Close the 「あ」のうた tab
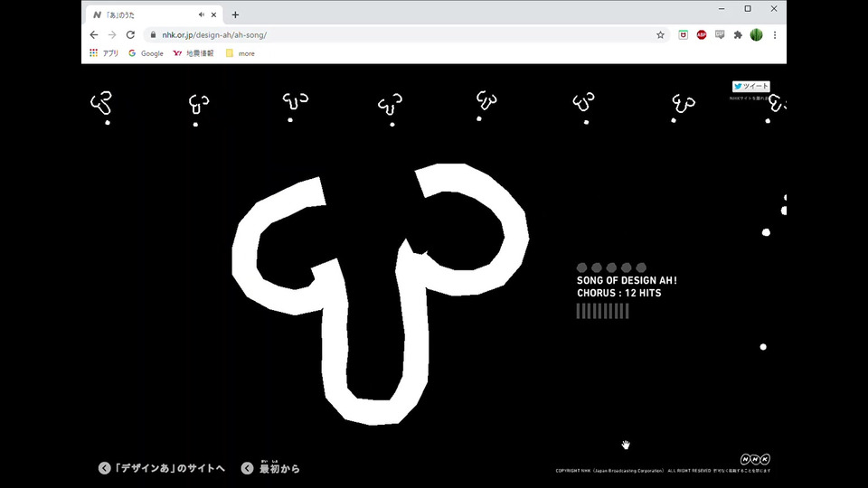Viewport: 868px width, 488px height. click(x=213, y=15)
